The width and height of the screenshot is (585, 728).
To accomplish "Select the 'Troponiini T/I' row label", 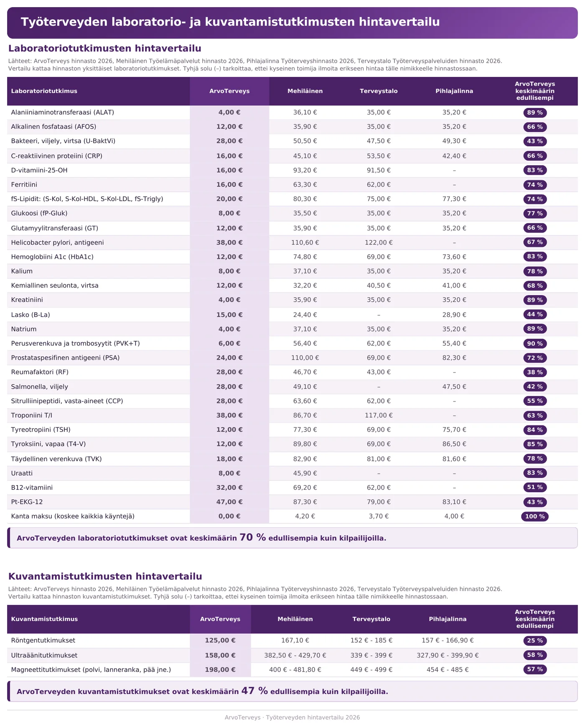I will tap(32, 415).
